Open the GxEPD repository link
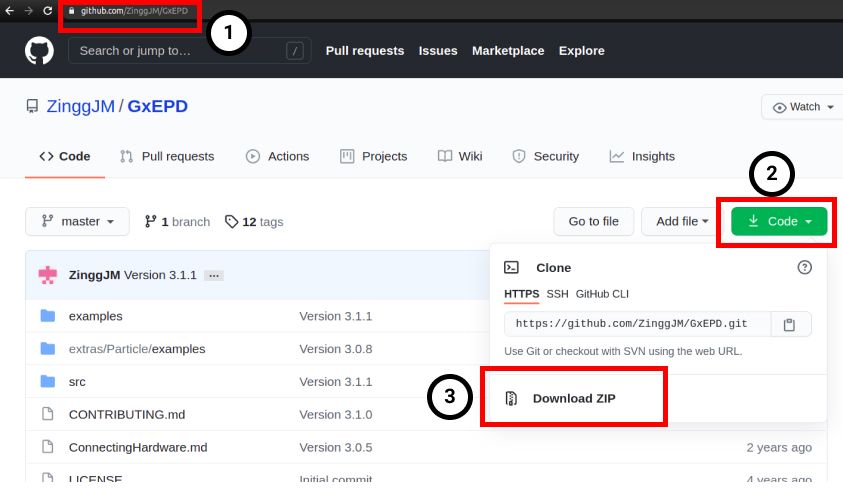 click(x=158, y=106)
